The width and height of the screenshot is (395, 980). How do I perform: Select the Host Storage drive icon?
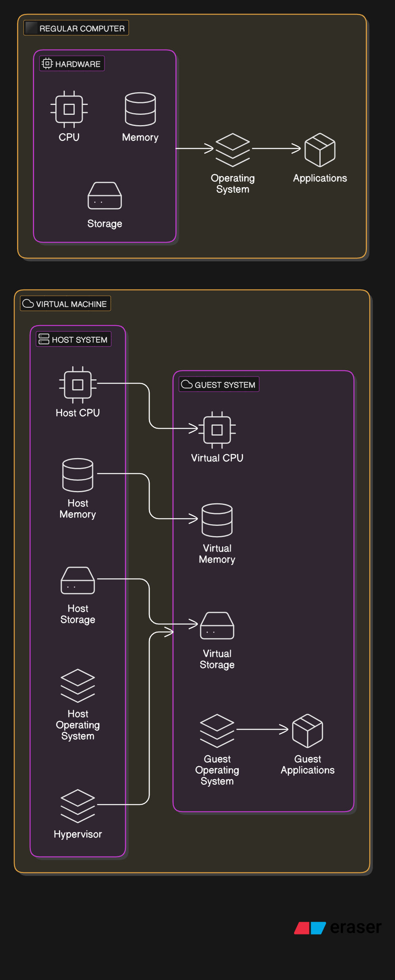point(78,580)
